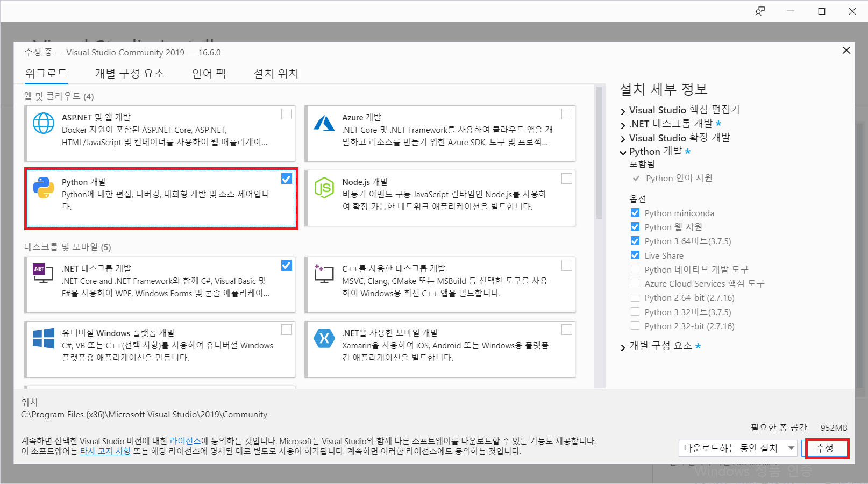The image size is (868, 484).
Task: Select the Node.js 개발 card title
Action: click(365, 182)
